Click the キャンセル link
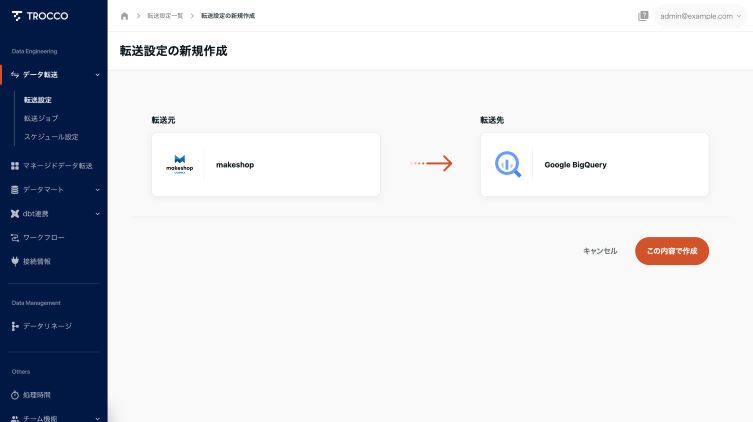 pos(600,251)
